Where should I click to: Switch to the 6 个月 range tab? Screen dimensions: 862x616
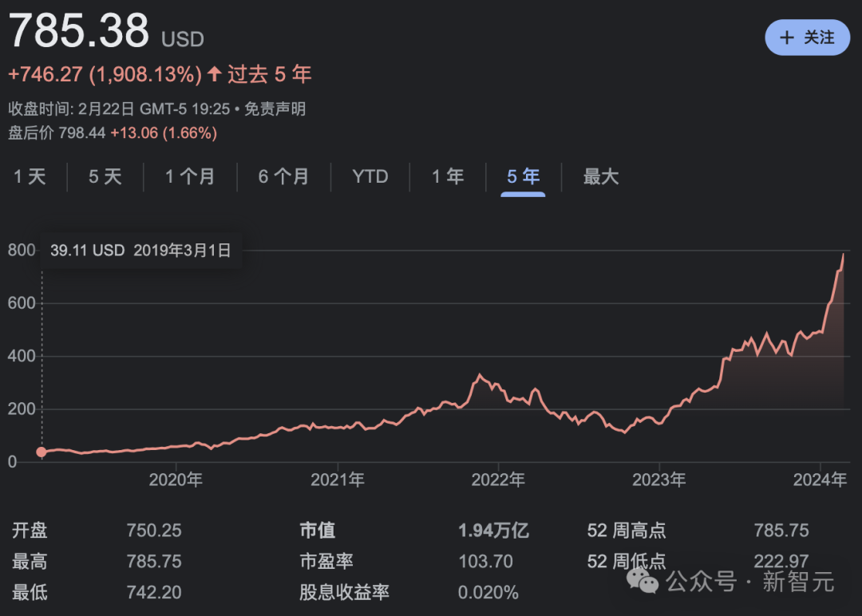point(283,176)
